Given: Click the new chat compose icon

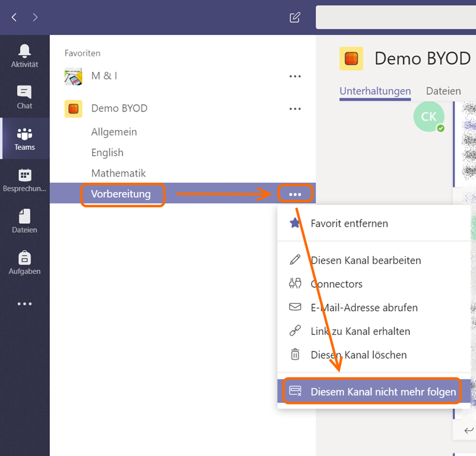Looking at the screenshot, I should [295, 17].
